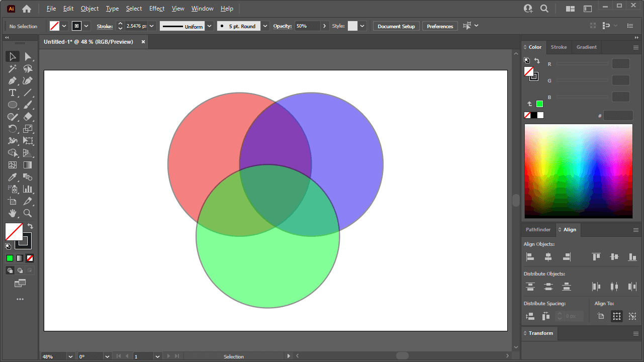Open brush definition dropdown for 5 pt. Round
The width and height of the screenshot is (644, 362).
[265, 26]
